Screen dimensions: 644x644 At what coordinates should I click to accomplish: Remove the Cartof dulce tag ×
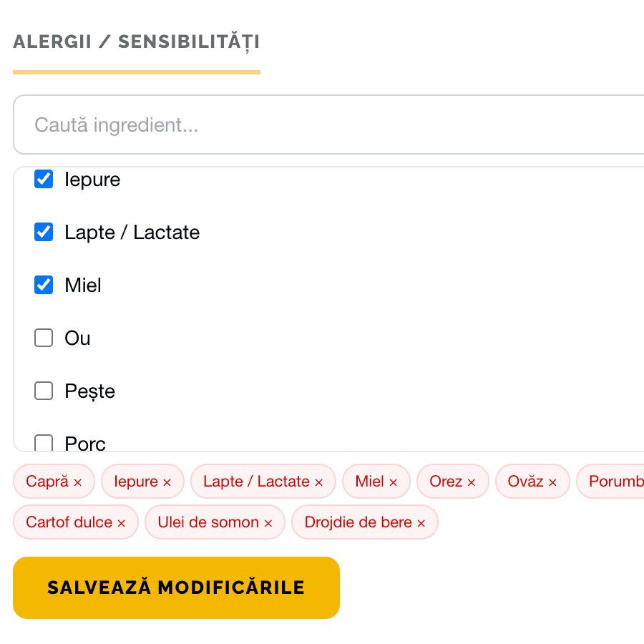(122, 524)
